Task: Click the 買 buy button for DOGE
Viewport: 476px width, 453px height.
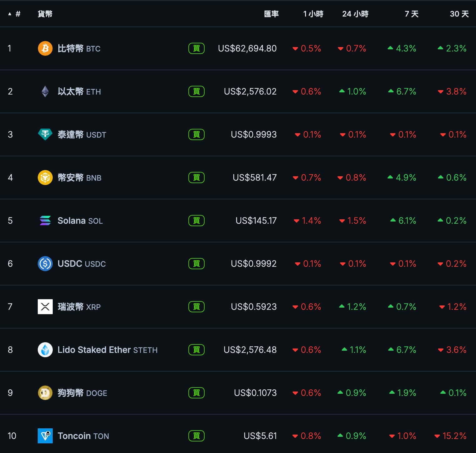Action: [x=197, y=393]
